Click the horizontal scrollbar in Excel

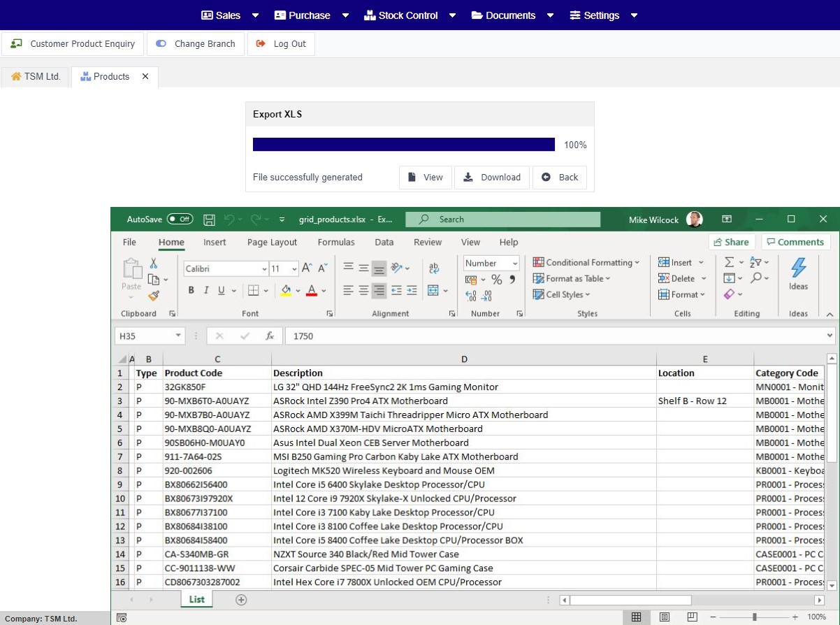pos(631,600)
